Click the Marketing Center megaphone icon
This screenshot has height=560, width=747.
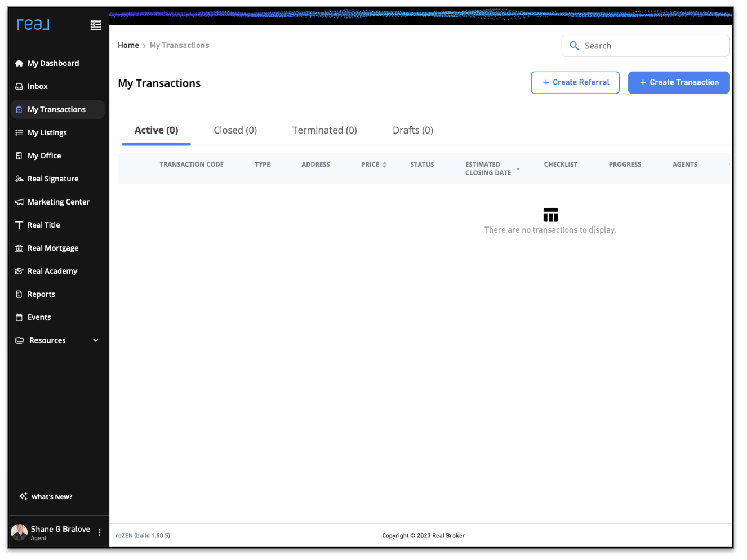point(19,202)
